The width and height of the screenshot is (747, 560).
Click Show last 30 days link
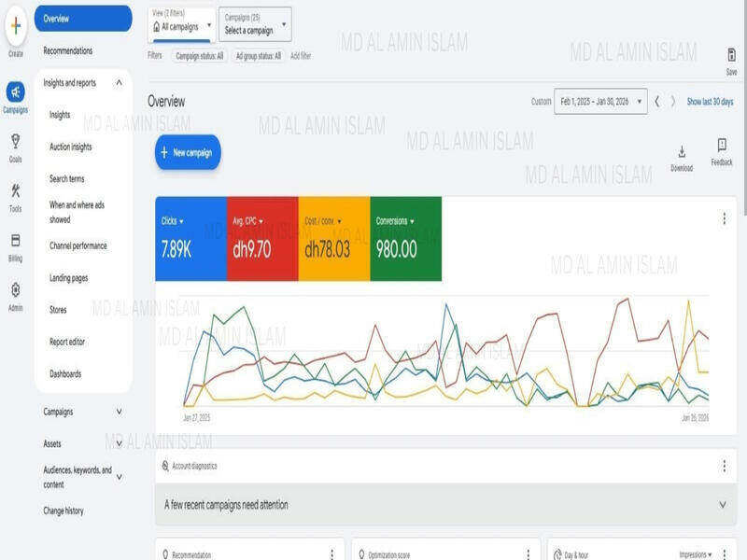[710, 102]
